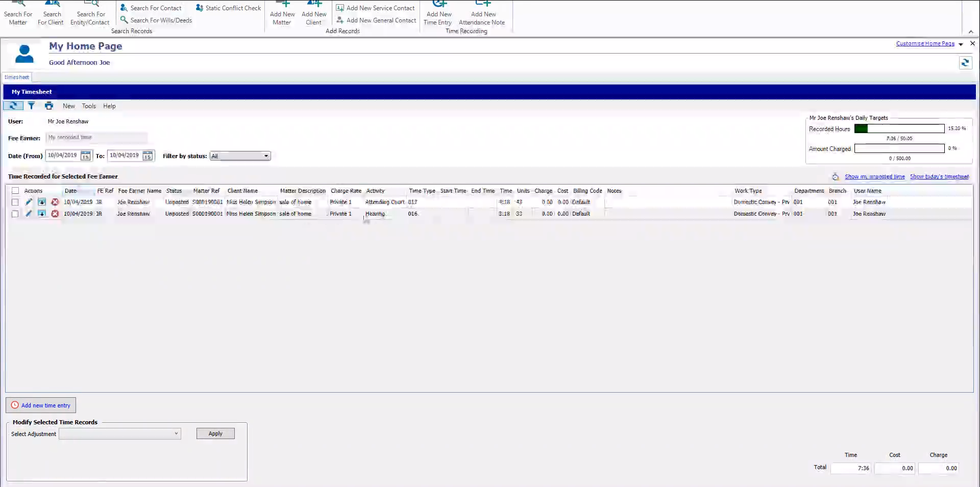Screen dimensions: 980x487
Task: Open the Add New Attendance Note tool
Action: pos(482,14)
